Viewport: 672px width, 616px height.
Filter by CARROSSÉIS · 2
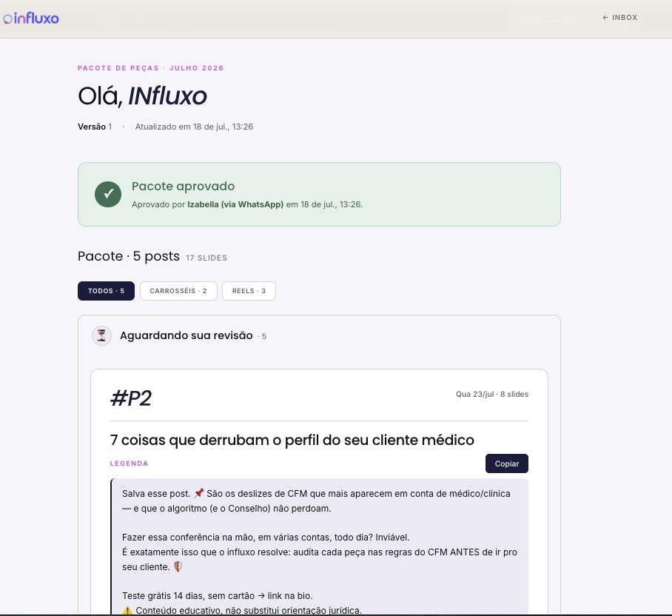(178, 291)
